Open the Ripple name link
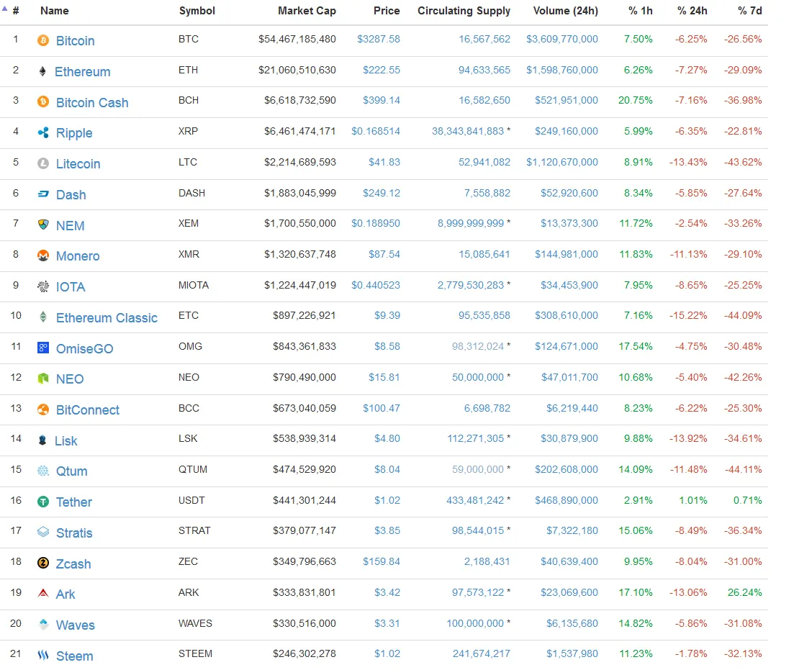 pyautogui.click(x=74, y=133)
